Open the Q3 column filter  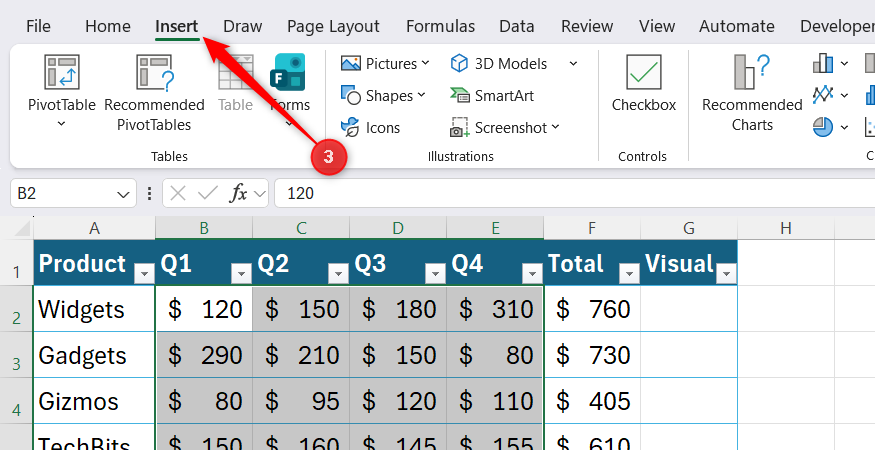point(435,274)
